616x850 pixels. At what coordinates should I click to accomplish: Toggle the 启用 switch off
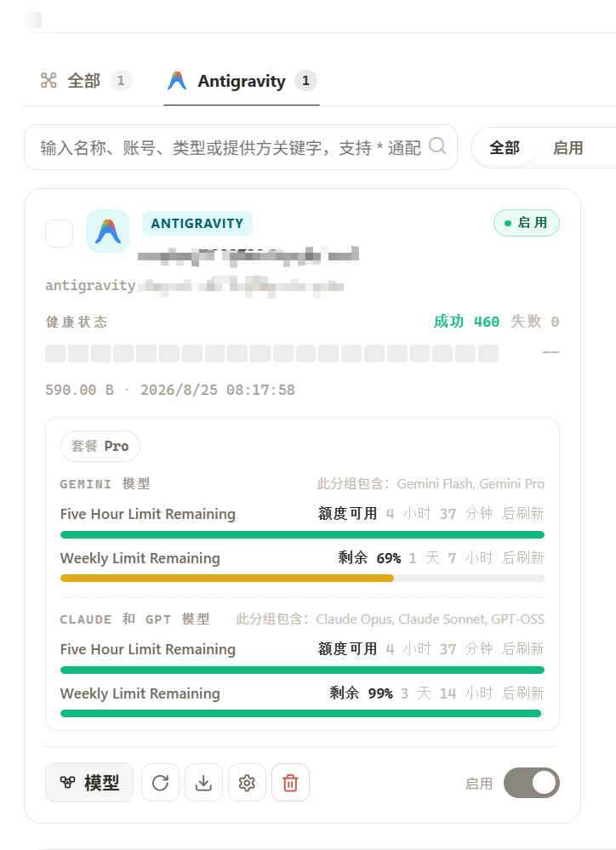pos(532,782)
